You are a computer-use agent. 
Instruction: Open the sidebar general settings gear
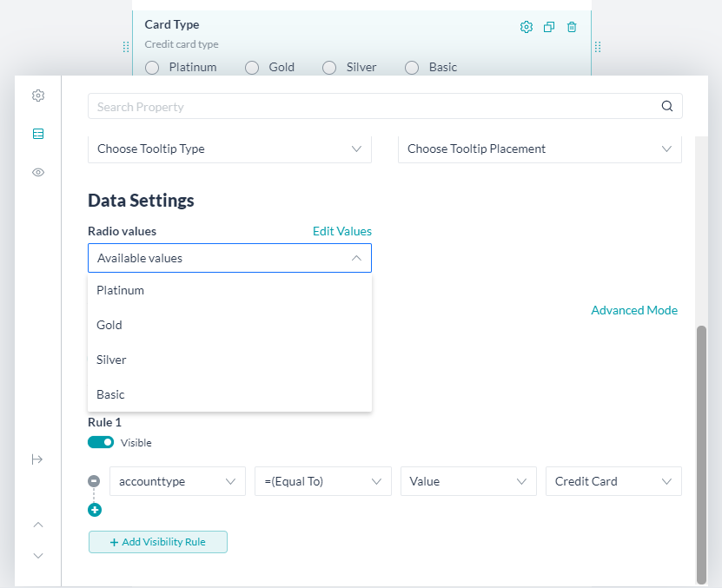38,96
